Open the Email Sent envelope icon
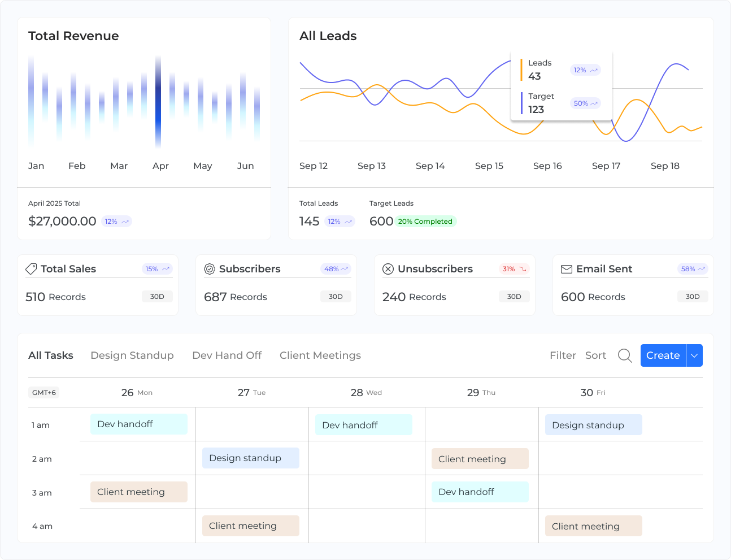Viewport: 731px width, 560px height. coord(567,269)
